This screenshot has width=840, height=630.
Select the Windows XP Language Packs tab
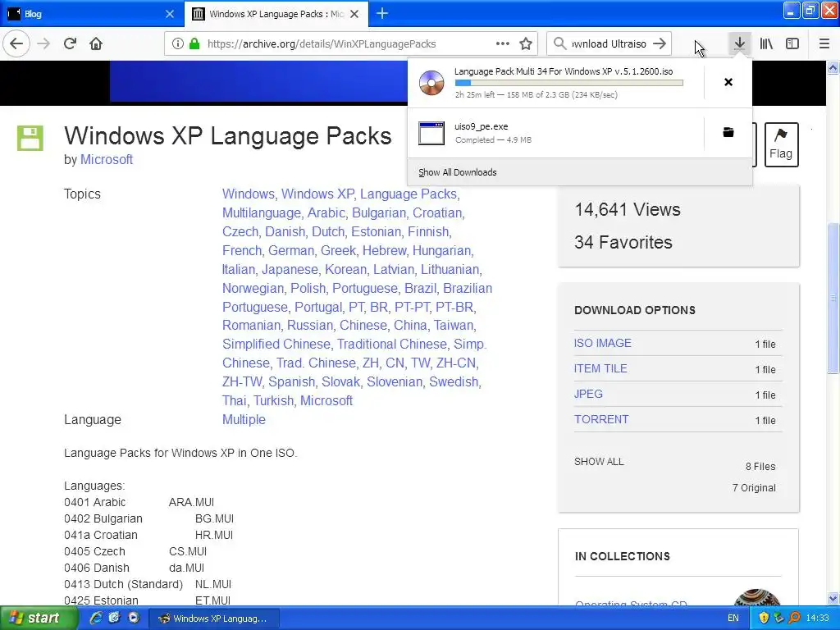[276, 14]
